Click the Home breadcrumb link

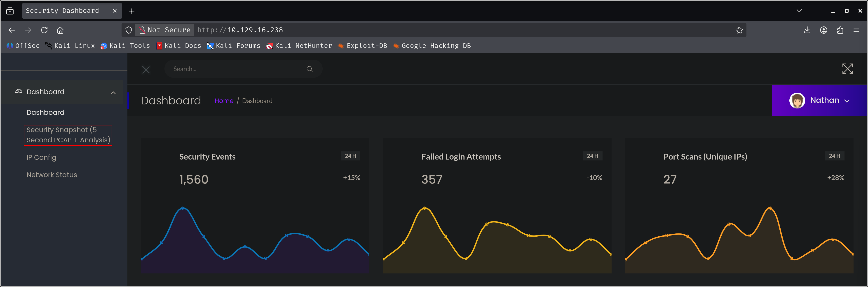click(x=224, y=101)
